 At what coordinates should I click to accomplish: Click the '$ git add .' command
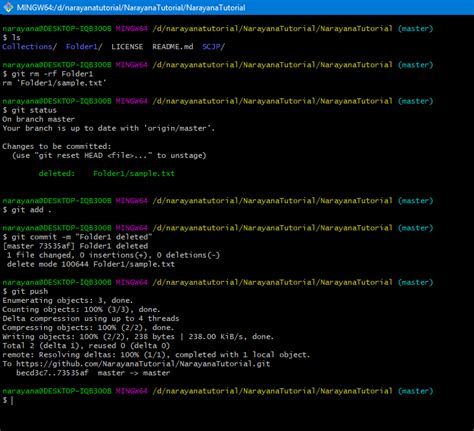[x=27, y=210]
